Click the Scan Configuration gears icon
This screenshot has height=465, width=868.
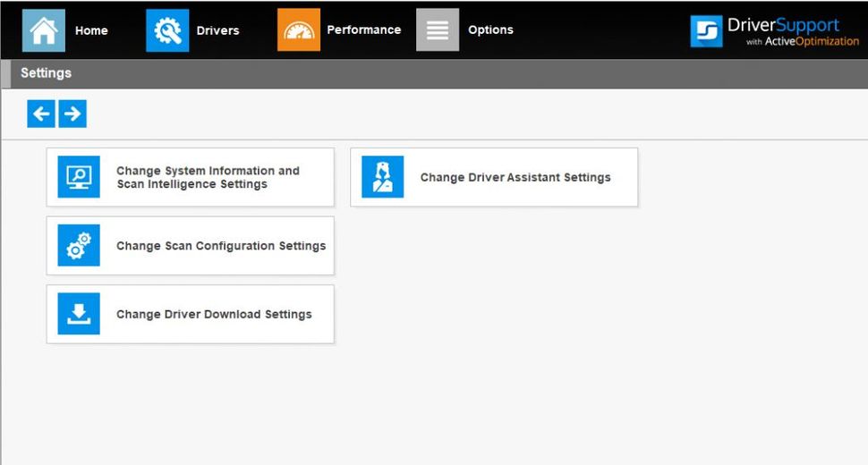tap(79, 246)
